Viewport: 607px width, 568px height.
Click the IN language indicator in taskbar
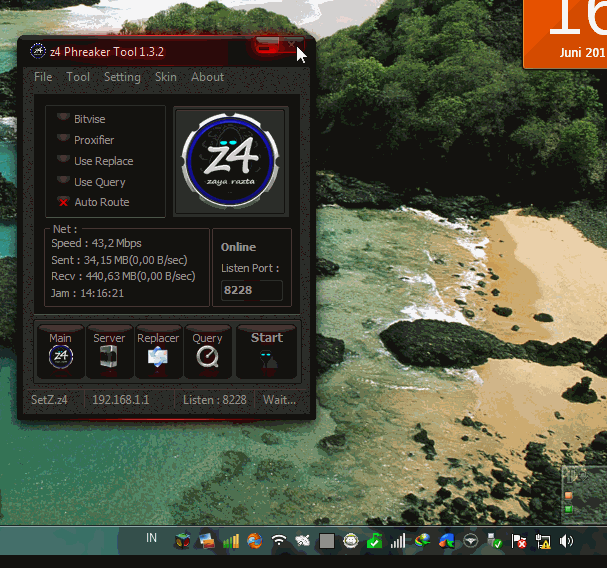[x=151, y=538]
